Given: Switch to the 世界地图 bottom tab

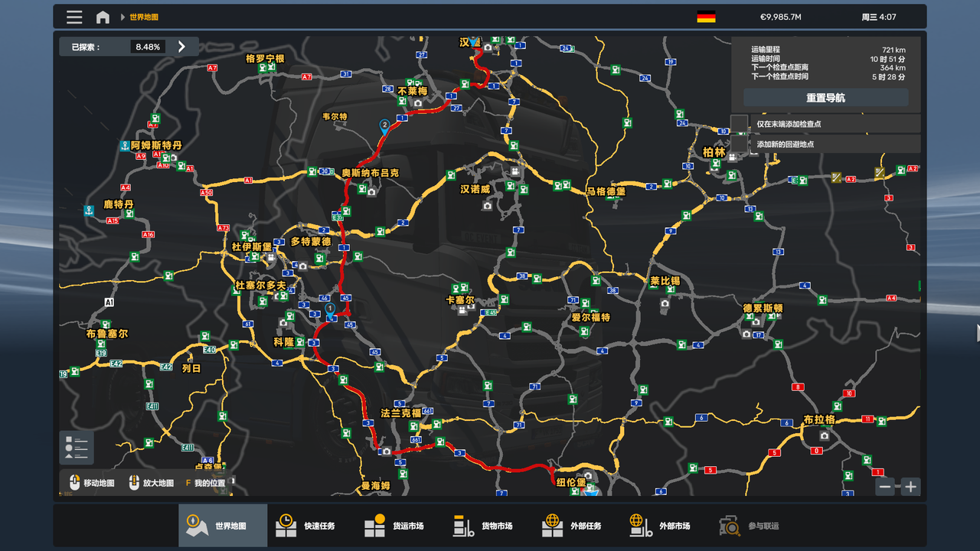Looking at the screenshot, I should (223, 526).
